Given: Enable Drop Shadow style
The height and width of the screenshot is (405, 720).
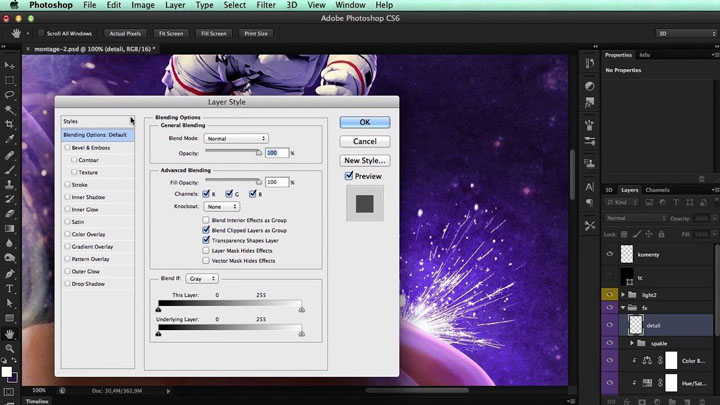Looking at the screenshot, I should (68, 284).
